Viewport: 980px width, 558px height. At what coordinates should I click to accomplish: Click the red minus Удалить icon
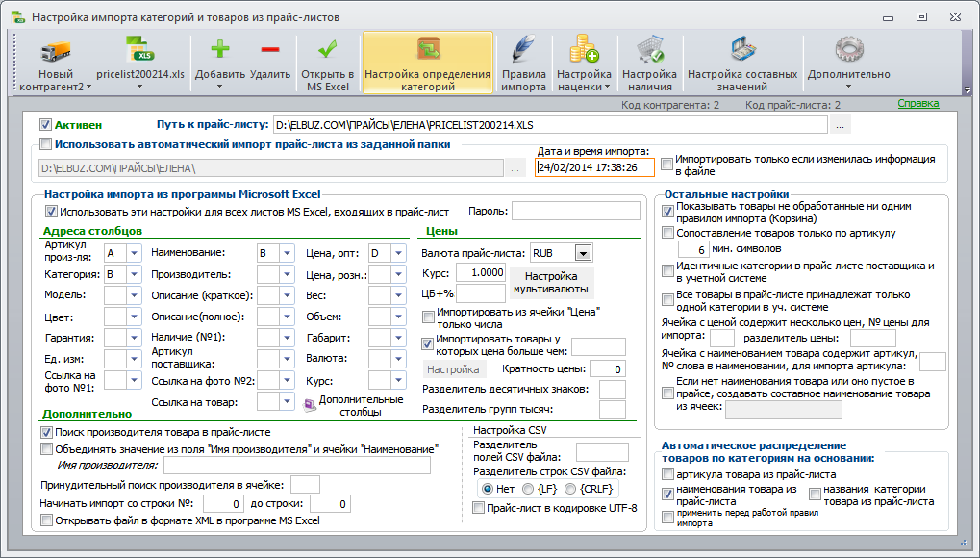coord(270,49)
